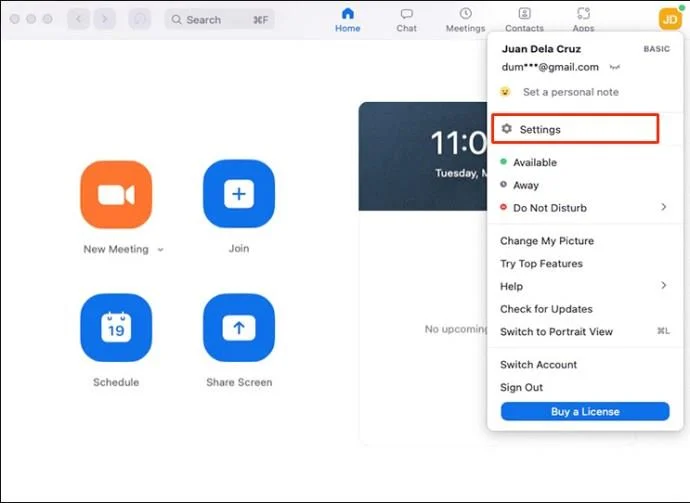Image resolution: width=690 pixels, height=503 pixels.
Task: Click the forward navigation arrow
Action: click(x=105, y=19)
